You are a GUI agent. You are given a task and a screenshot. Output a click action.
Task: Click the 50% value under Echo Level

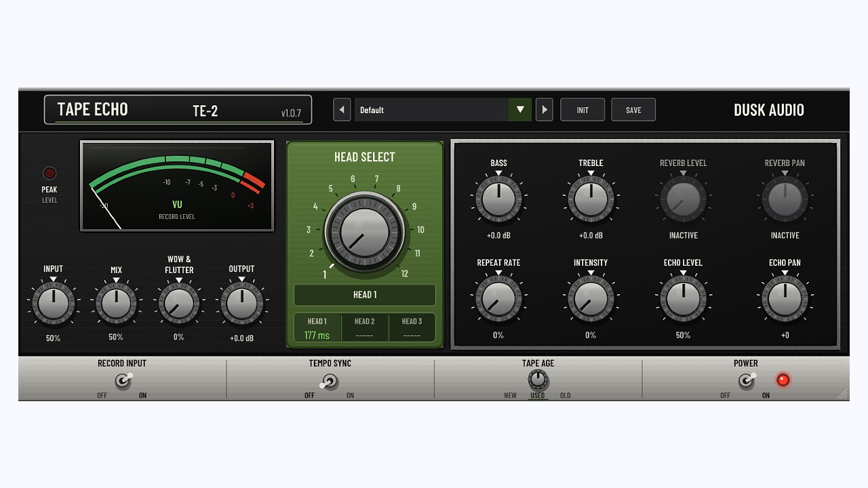683,335
